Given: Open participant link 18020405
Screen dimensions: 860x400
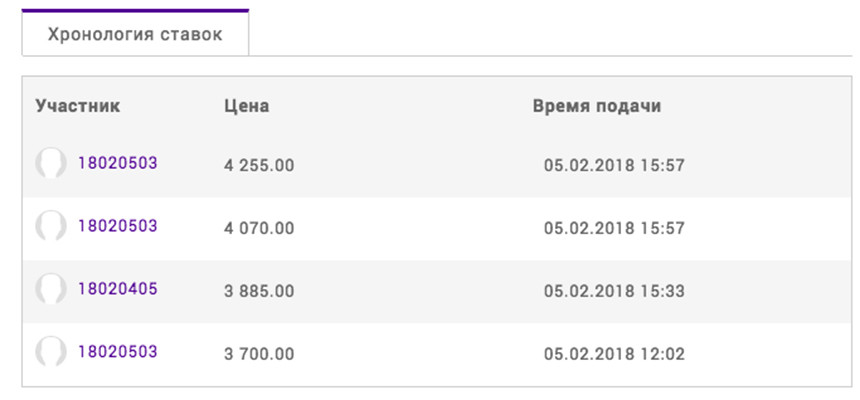Looking at the screenshot, I should pos(117,289).
